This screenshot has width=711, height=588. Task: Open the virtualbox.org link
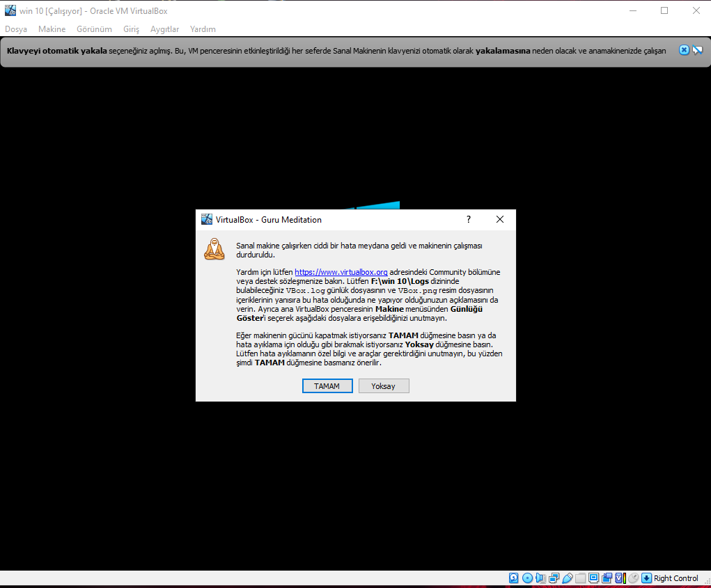pyautogui.click(x=341, y=272)
